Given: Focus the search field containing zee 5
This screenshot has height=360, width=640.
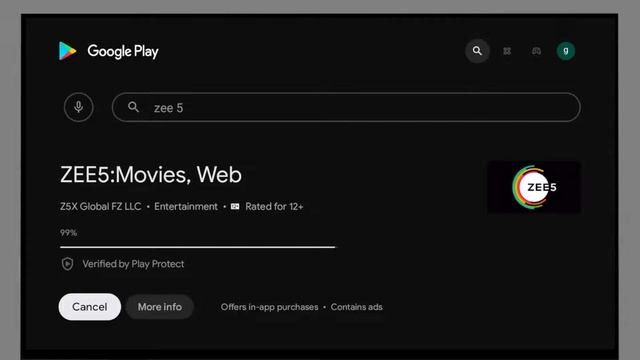Looking at the screenshot, I should [346, 107].
